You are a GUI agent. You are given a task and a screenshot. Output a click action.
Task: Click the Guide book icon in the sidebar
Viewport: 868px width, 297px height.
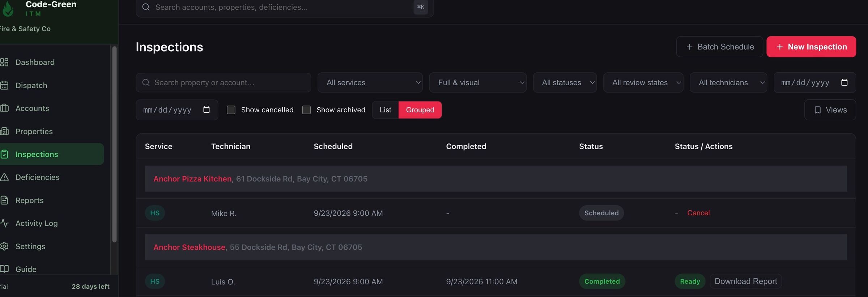[4, 269]
